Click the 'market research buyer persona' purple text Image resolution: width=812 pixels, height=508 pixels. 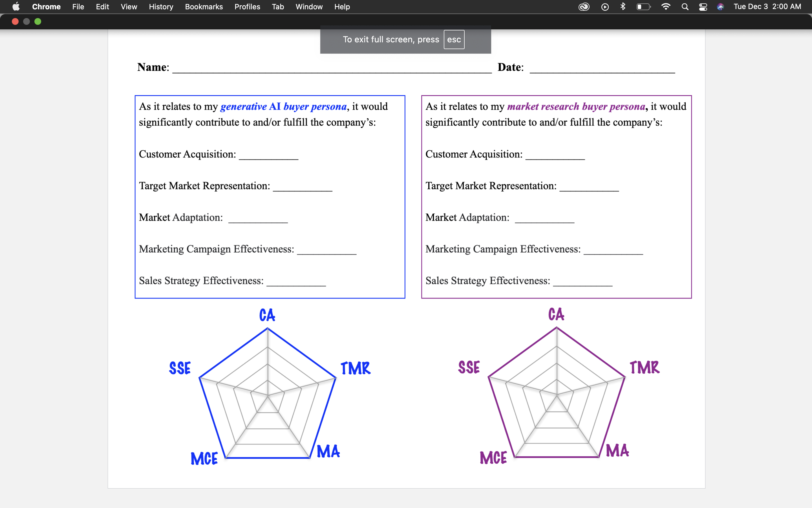pyautogui.click(x=576, y=106)
